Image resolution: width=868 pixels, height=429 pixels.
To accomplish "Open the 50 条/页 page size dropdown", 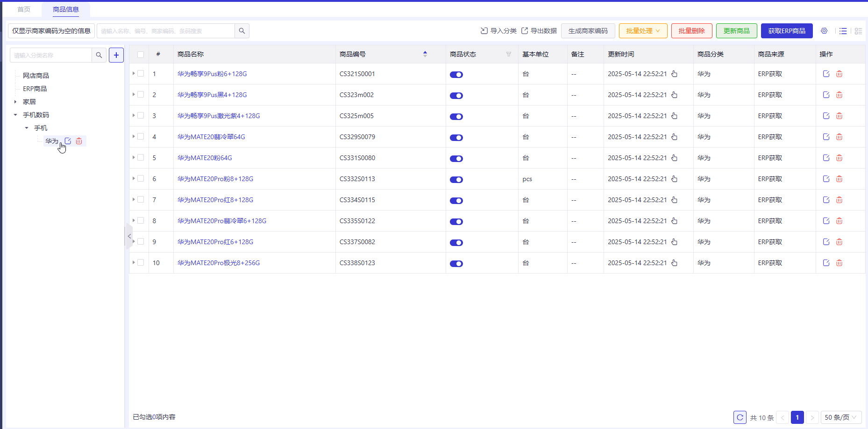I will (x=841, y=417).
